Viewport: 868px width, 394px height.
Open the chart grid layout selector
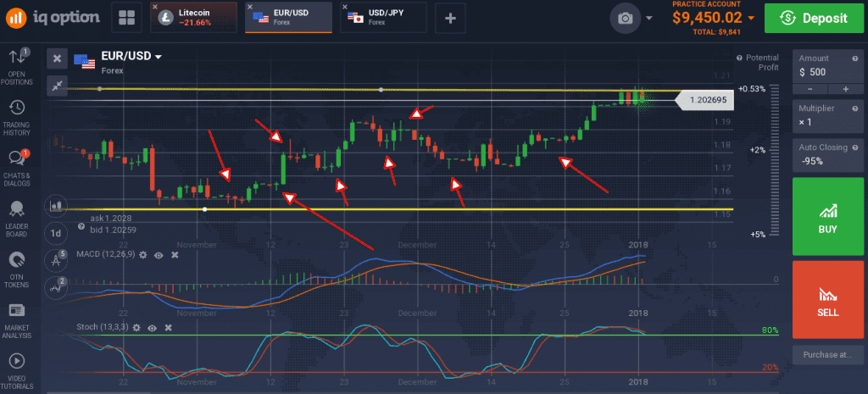(127, 18)
